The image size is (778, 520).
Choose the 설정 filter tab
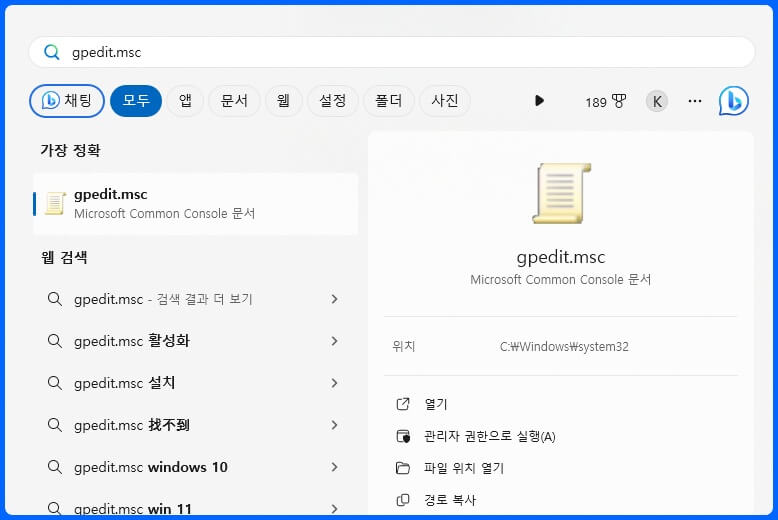(332, 101)
